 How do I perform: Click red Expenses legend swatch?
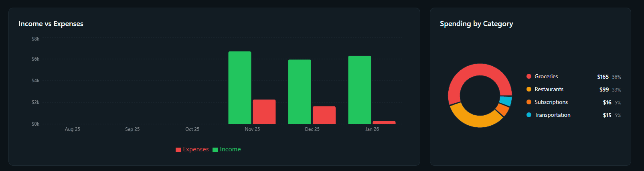178,150
